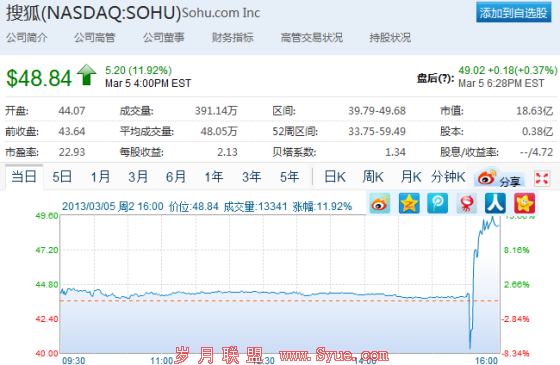Click the 区间 value 39.79-49.68
This screenshot has height=365, width=560.
click(377, 111)
